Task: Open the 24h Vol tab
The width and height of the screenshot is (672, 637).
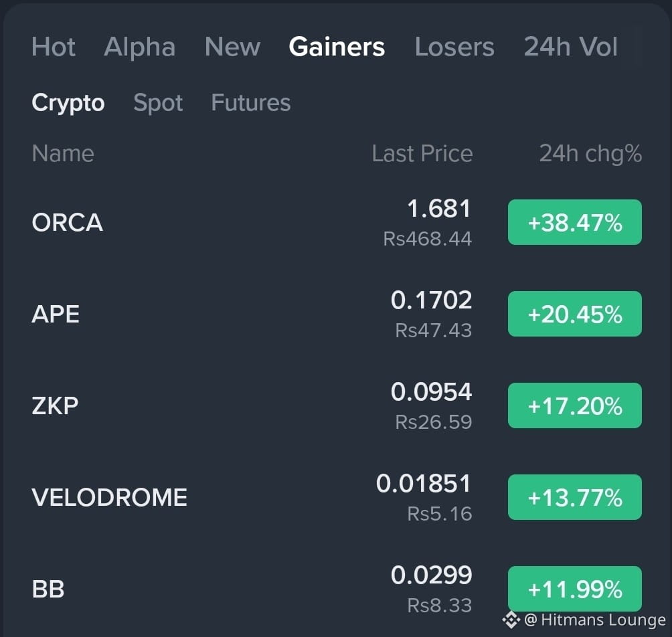Action: [570, 47]
